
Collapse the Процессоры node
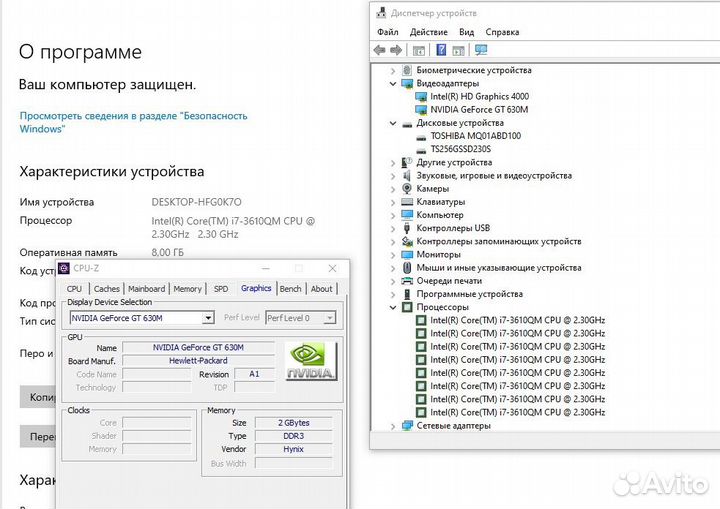pyautogui.click(x=393, y=307)
